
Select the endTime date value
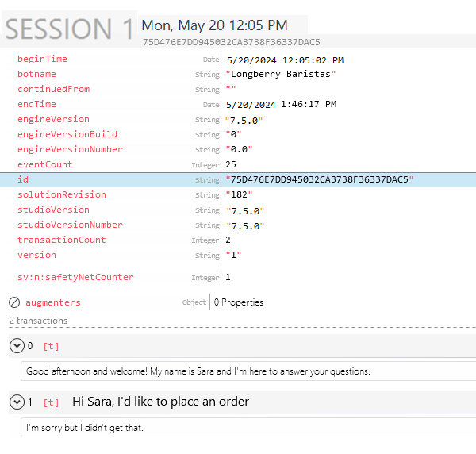(281, 104)
